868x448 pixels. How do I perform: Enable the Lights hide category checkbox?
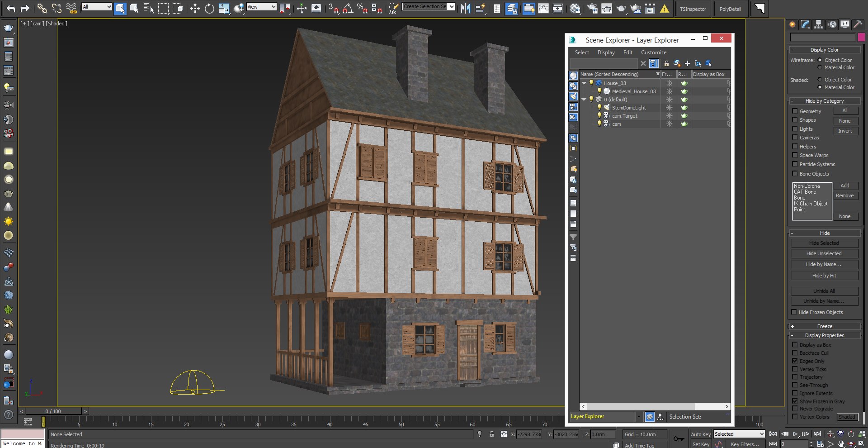795,129
